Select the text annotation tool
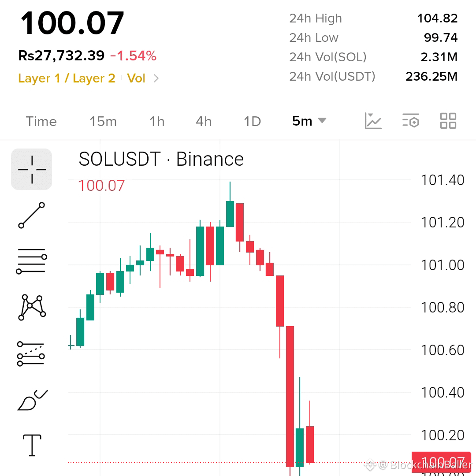The height and width of the screenshot is (476, 476). [32, 445]
